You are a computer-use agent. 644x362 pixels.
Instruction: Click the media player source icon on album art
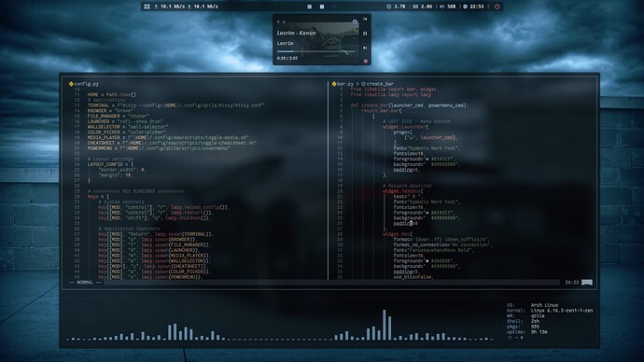[355, 21]
